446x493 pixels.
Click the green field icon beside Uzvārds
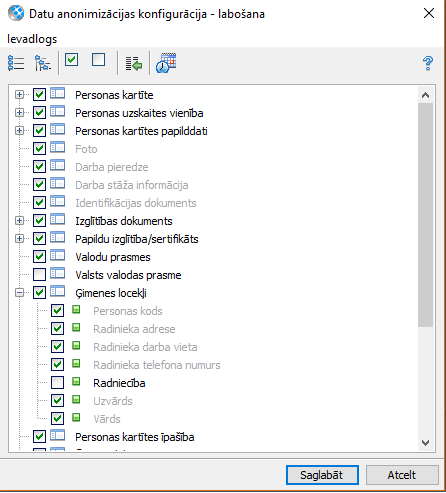tap(76, 400)
